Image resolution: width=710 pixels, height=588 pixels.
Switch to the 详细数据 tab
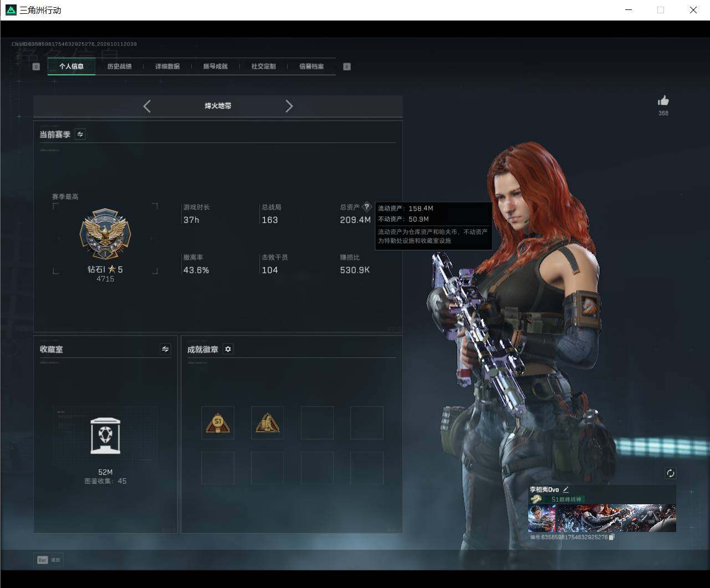(x=167, y=67)
